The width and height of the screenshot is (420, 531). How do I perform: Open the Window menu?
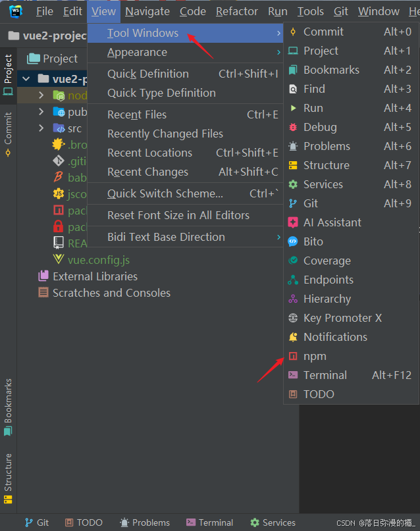[379, 11]
